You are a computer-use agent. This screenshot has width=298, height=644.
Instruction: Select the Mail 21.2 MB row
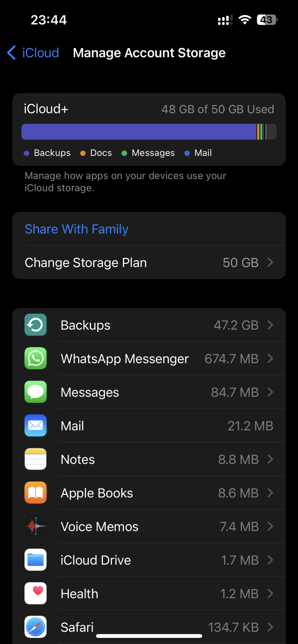click(x=149, y=426)
